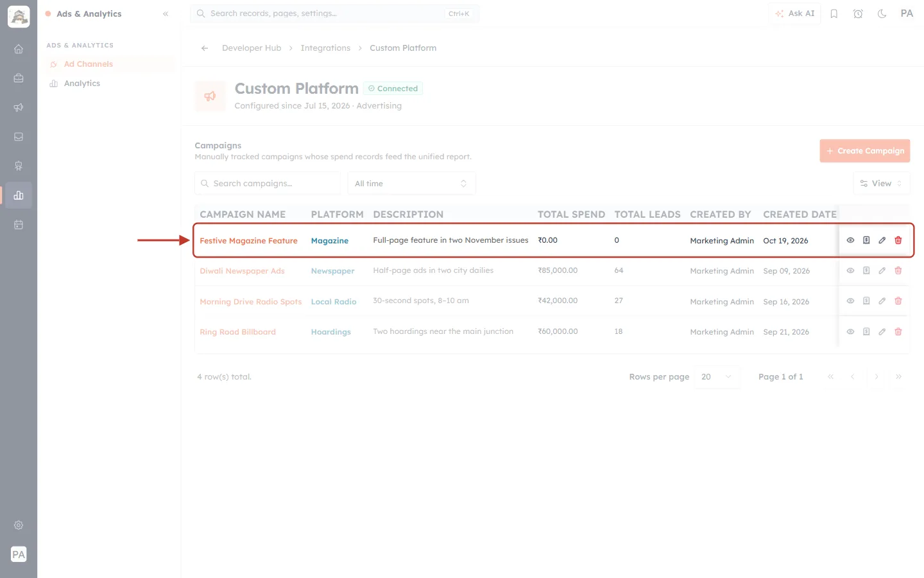The image size is (924, 578).
Task: Open records icon for Festive Magazine Feature
Action: click(866, 240)
